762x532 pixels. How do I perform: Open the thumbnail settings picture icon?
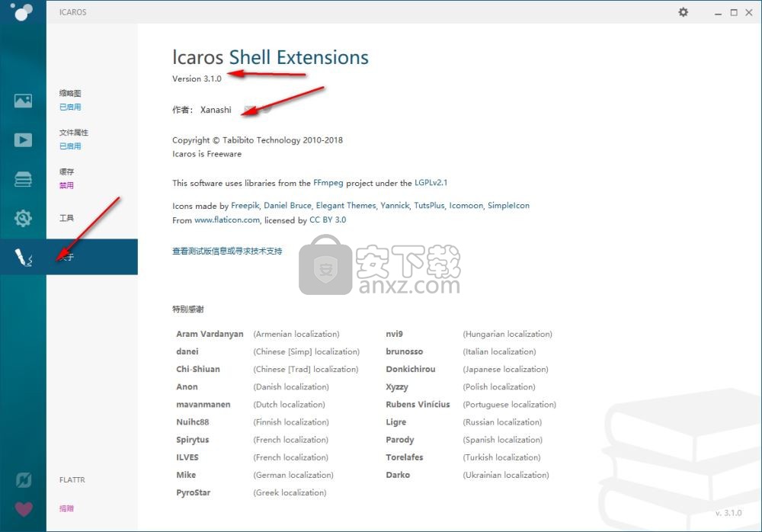[x=23, y=101]
